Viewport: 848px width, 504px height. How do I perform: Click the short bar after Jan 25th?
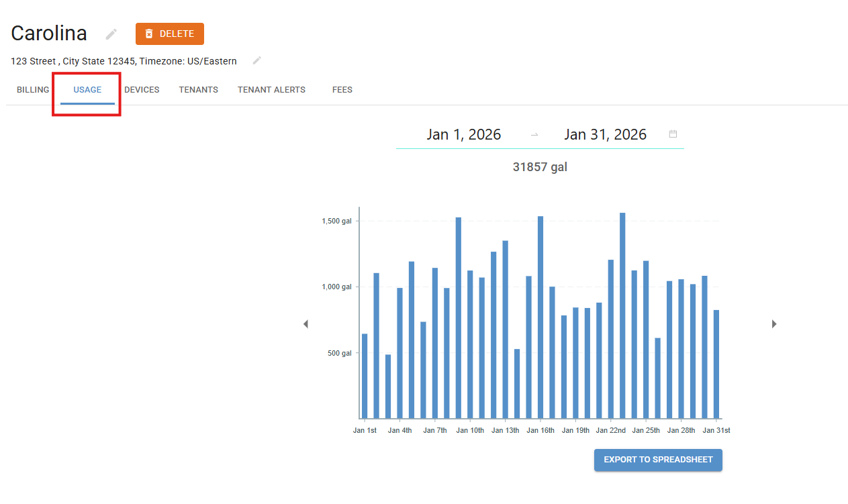[658, 378]
